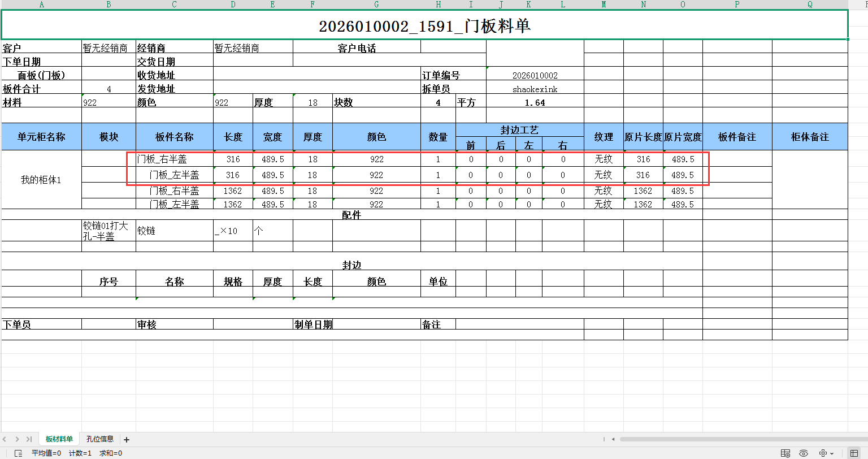Add a new worksheet with the plus button
The height and width of the screenshot is (459, 868).
coord(127,439)
